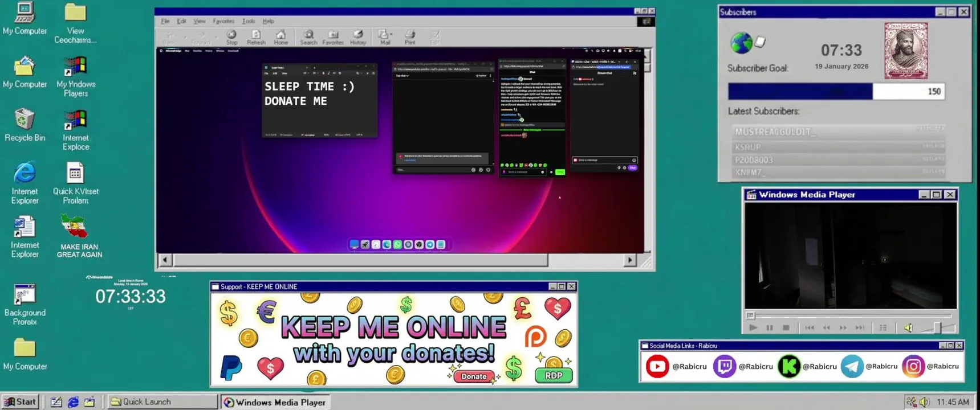Skip to previous track in Media Player
This screenshot has width=980, height=410.
click(810, 328)
